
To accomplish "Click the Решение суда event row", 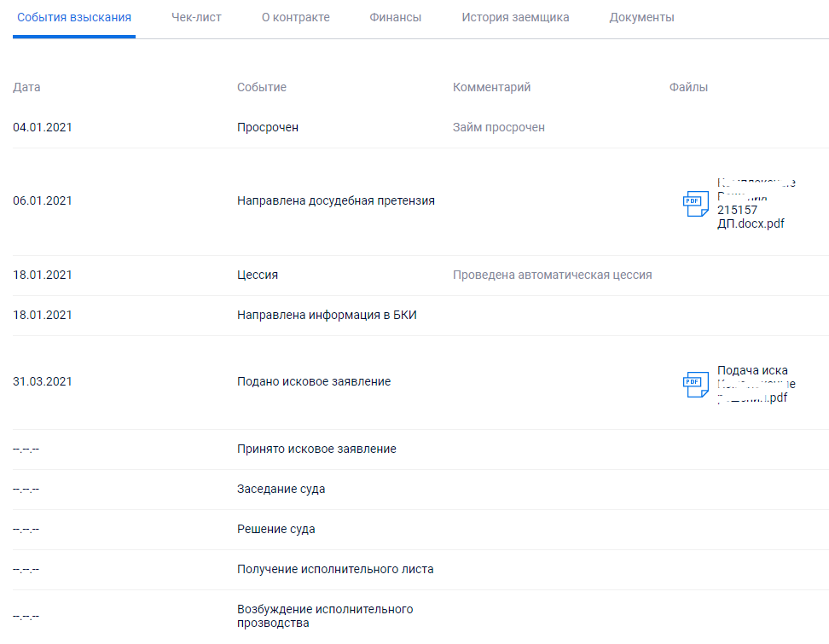I will [275, 529].
